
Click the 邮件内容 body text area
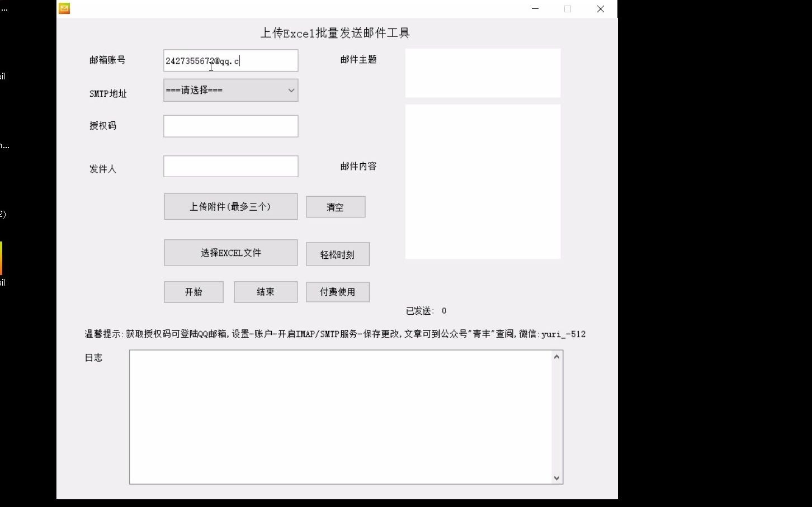pyautogui.click(x=483, y=182)
